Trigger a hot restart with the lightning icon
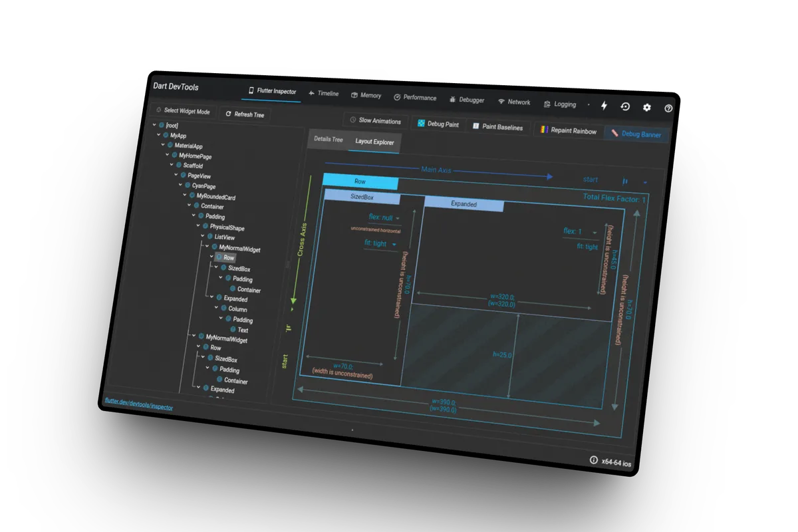 [x=604, y=105]
